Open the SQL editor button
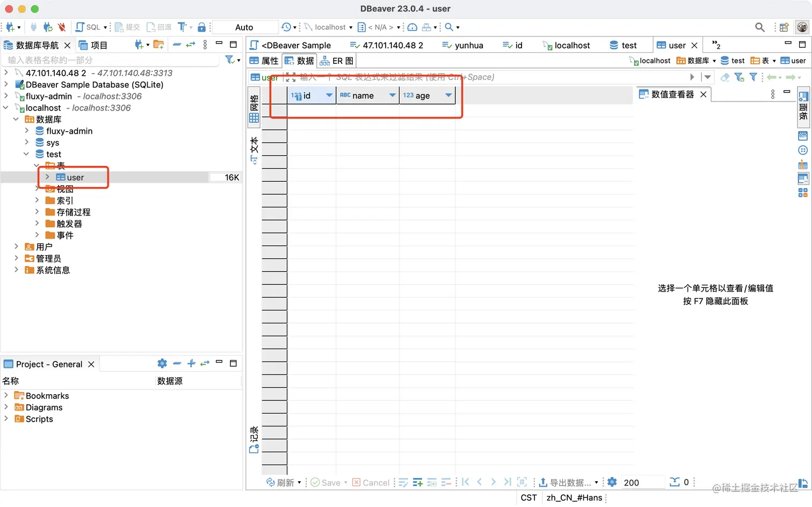Image resolution: width=812 pixels, height=507 pixels. [89, 27]
